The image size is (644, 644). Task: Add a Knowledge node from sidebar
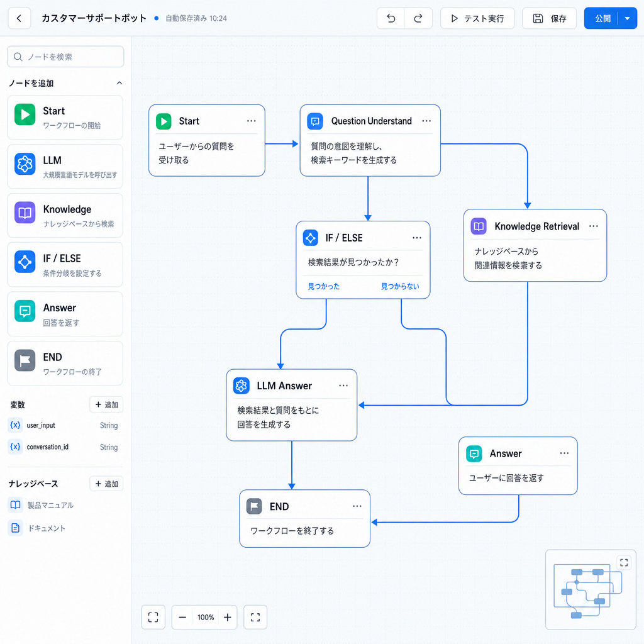coord(65,216)
